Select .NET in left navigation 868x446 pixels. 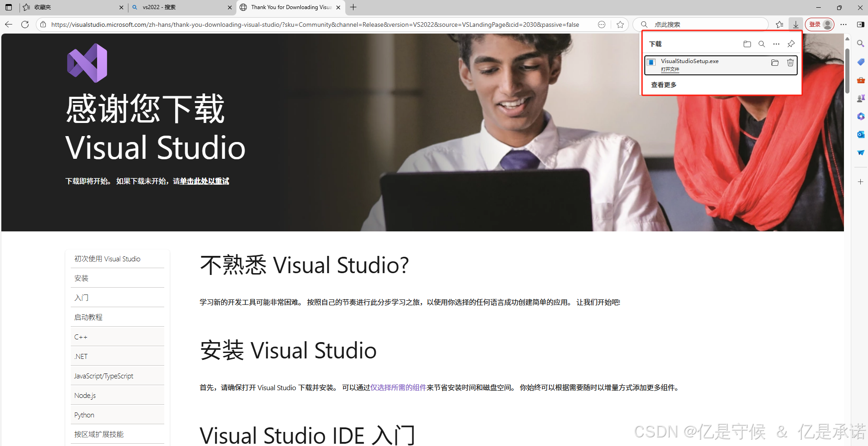[118, 356]
